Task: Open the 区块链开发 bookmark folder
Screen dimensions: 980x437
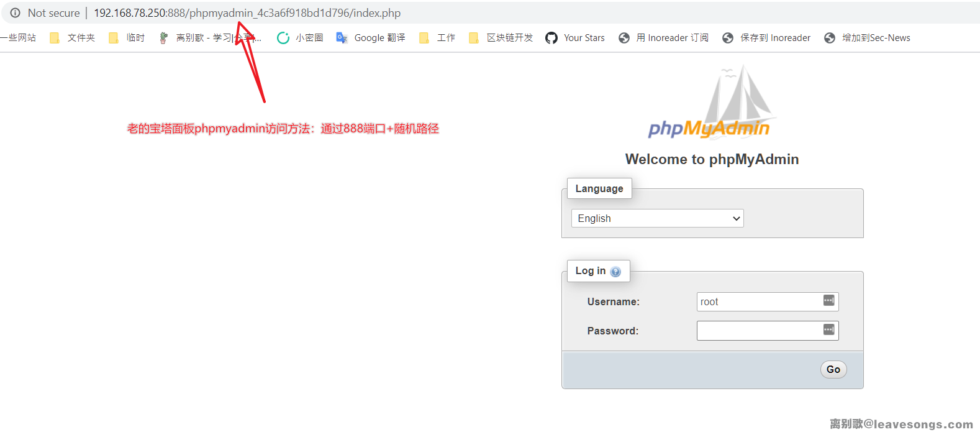Action: [501, 38]
